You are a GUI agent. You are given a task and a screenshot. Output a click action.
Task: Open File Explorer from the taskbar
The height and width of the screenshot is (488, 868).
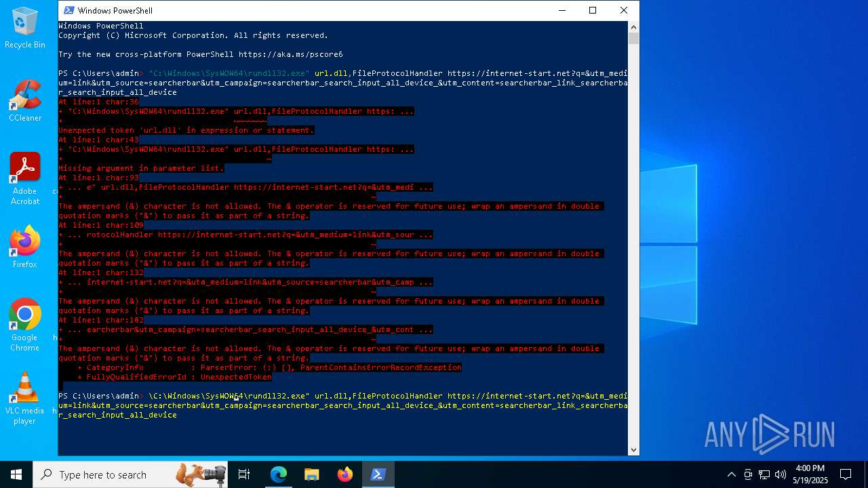(312, 474)
